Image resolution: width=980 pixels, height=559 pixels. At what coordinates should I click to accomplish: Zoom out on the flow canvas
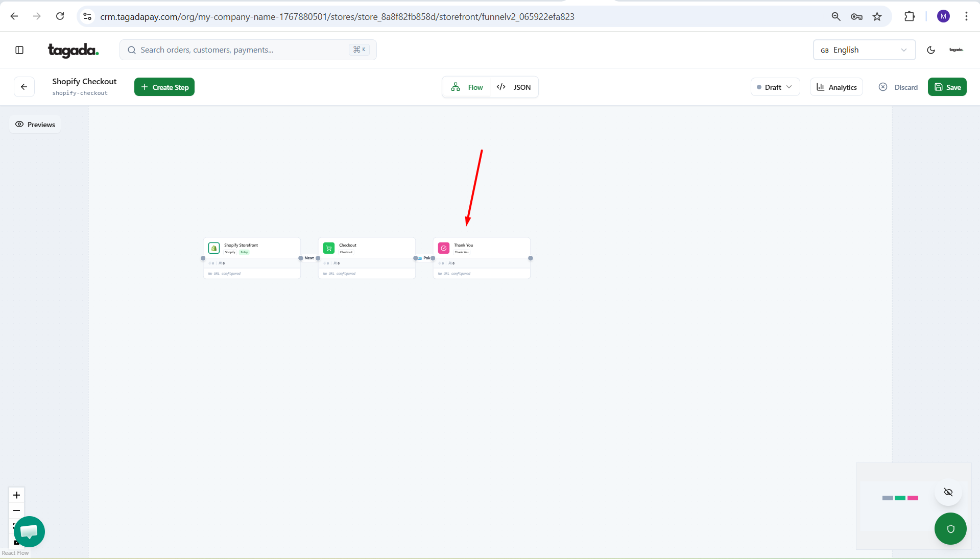point(16,511)
